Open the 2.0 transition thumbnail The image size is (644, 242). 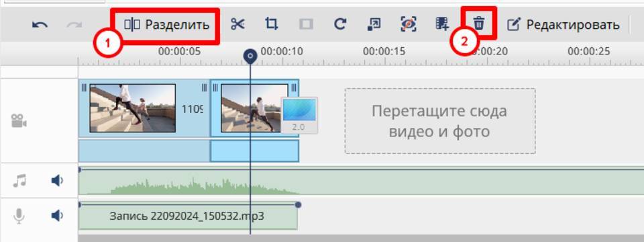[299, 115]
